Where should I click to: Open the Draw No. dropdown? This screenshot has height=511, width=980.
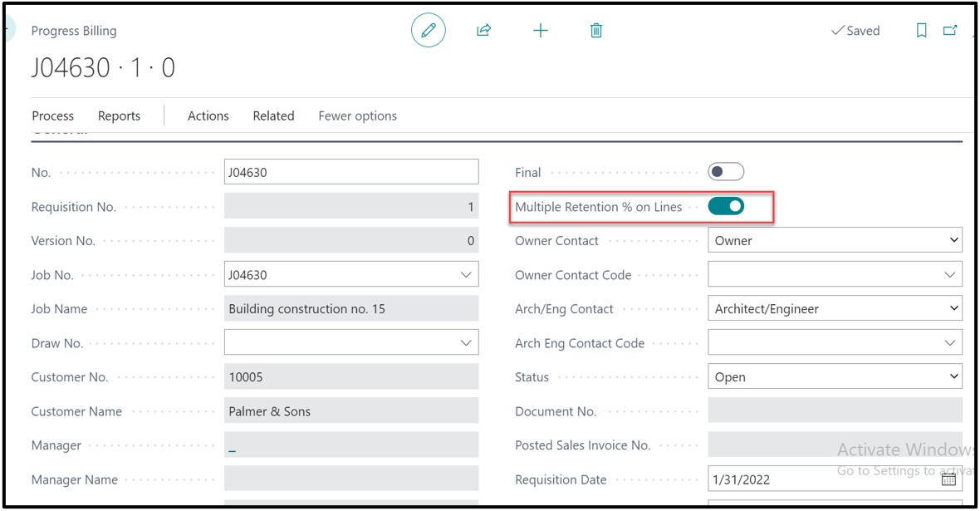466,343
